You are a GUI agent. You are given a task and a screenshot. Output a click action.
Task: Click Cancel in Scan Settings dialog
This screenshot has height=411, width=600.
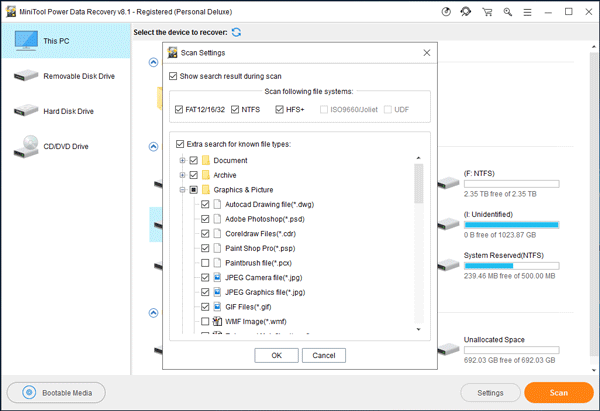324,355
